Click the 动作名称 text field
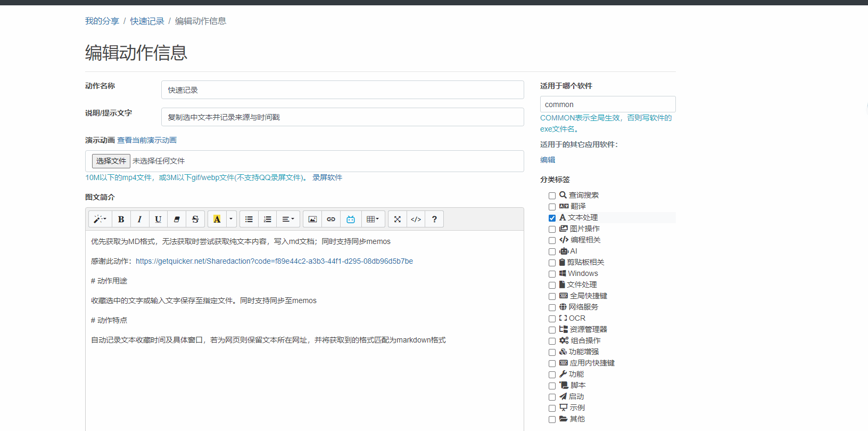868x431 pixels. [342, 90]
